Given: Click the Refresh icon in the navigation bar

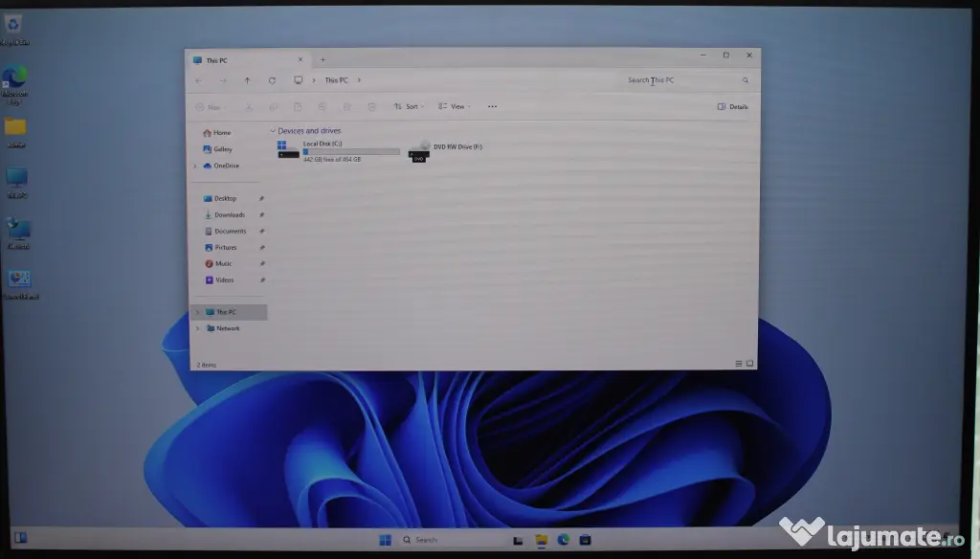Looking at the screenshot, I should 273,80.
